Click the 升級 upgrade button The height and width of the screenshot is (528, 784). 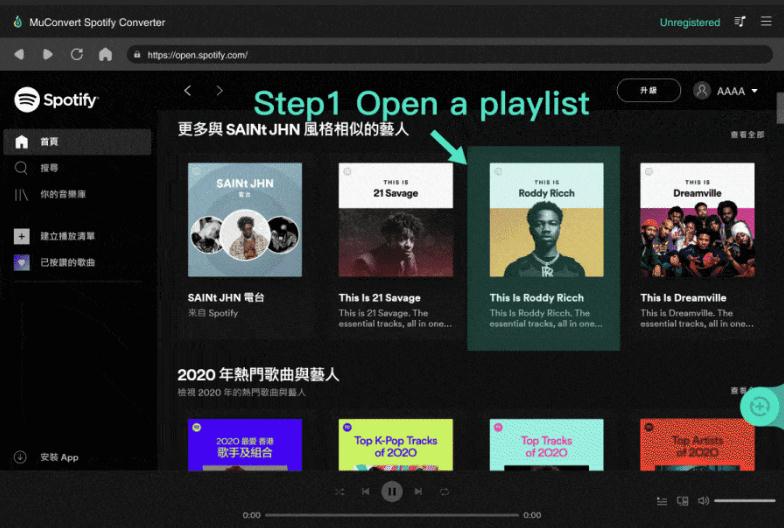click(648, 91)
